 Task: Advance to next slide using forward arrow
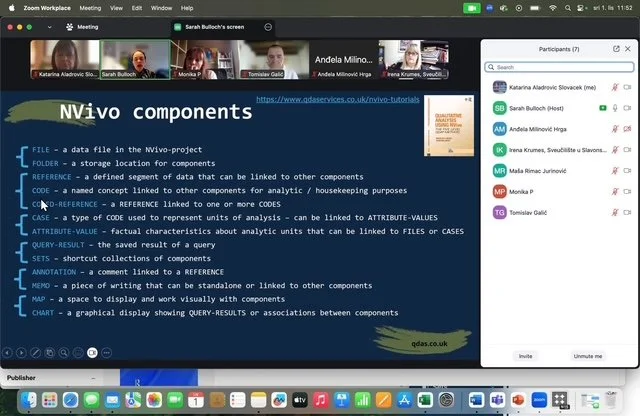coord(21,353)
